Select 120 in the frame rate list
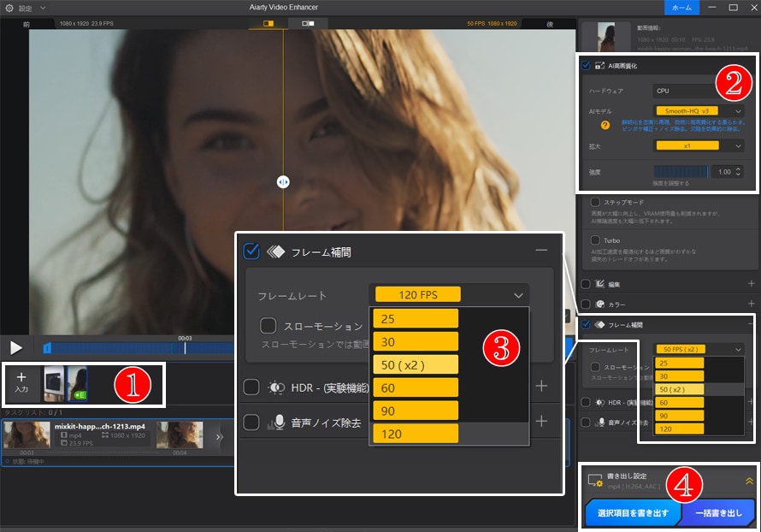The image size is (761, 532). click(415, 434)
